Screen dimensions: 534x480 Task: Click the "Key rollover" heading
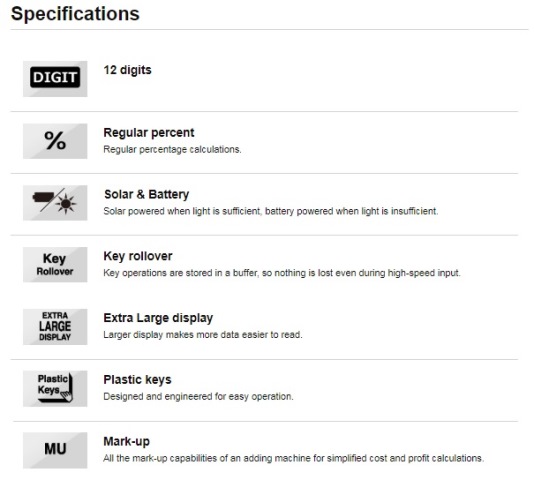pos(138,256)
